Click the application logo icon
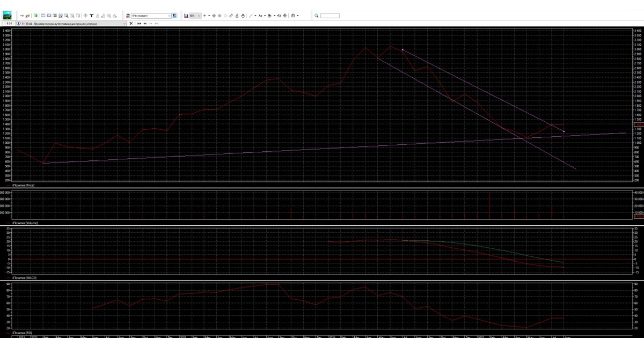Viewport: 644px width, 362px height. point(7,16)
